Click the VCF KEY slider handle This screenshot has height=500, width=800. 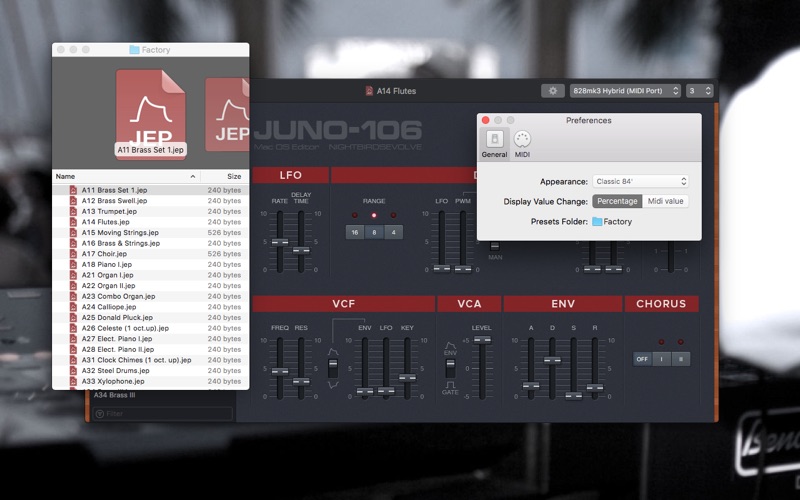click(x=407, y=378)
